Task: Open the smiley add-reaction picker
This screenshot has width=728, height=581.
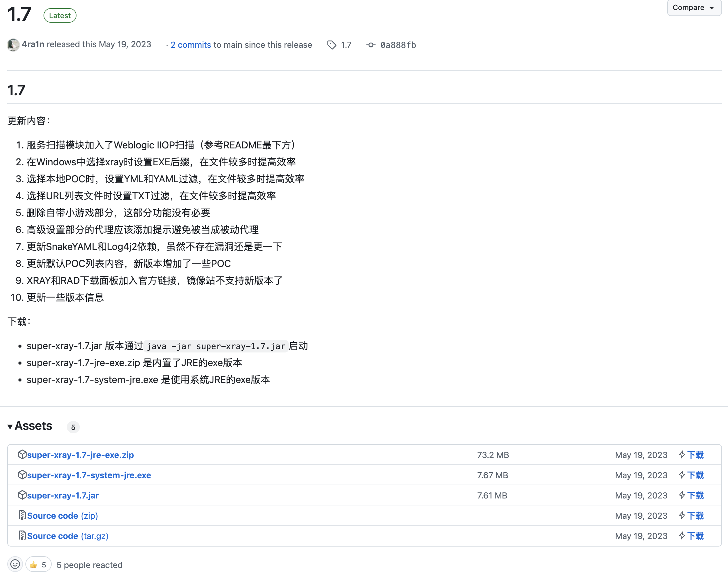Action: [x=15, y=564]
